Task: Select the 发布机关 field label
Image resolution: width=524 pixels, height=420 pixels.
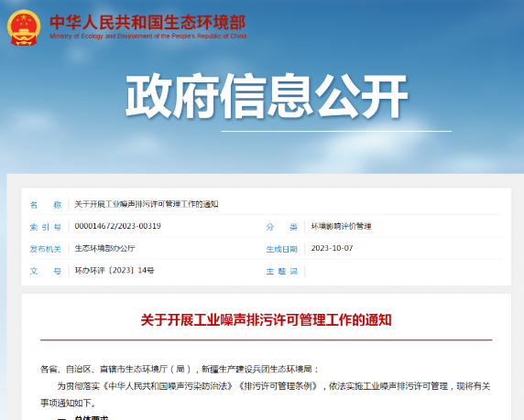Action: click(46, 249)
